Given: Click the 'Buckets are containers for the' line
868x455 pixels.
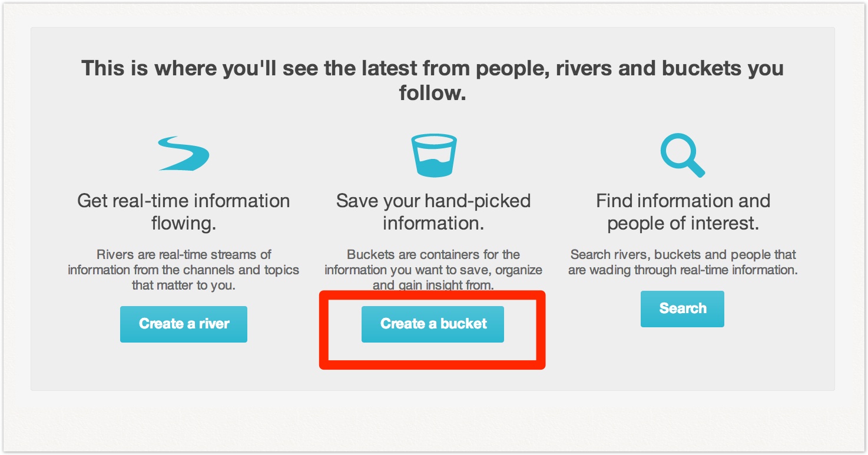Looking at the screenshot, I should [x=433, y=255].
